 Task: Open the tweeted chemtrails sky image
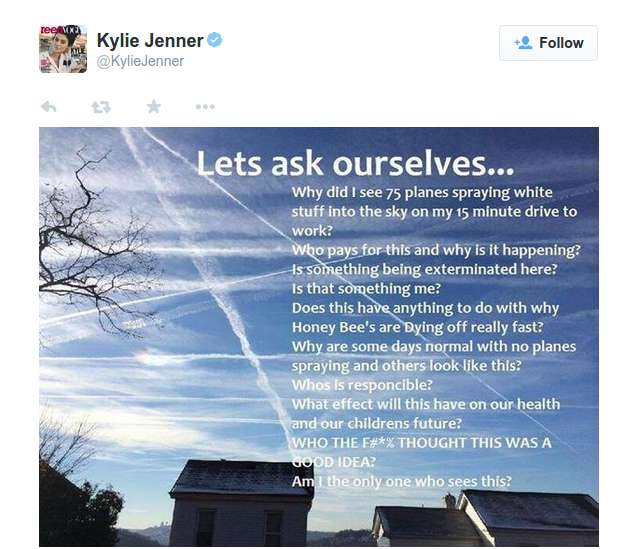click(319, 337)
